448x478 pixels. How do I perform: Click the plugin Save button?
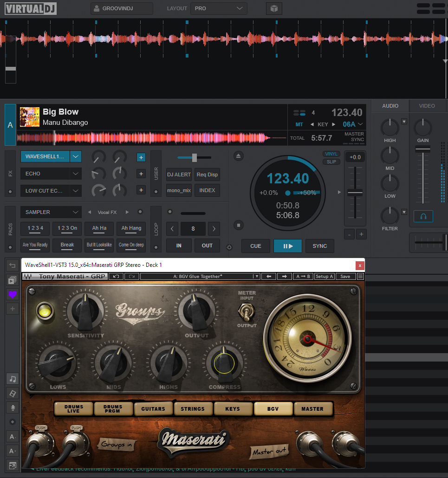click(345, 277)
